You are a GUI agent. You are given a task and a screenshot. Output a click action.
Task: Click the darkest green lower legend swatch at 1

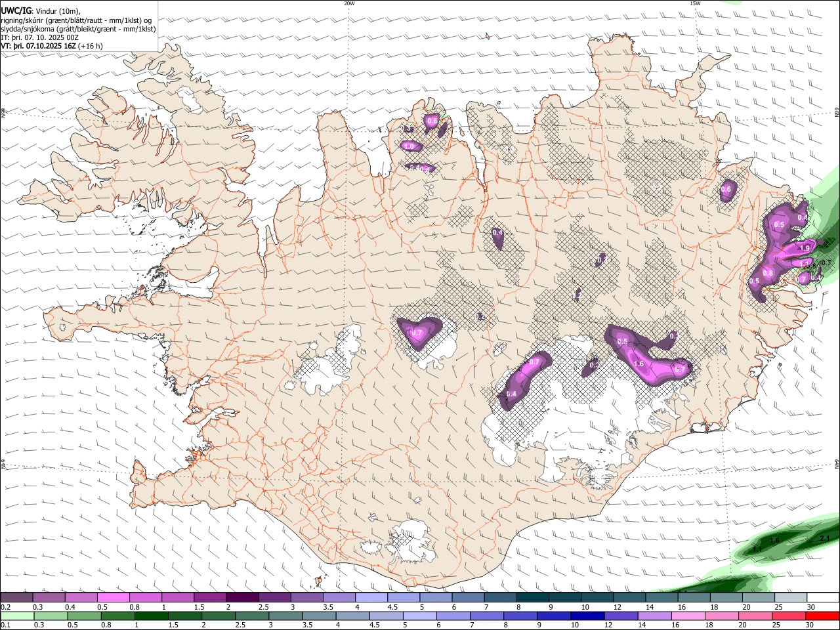tap(151, 616)
